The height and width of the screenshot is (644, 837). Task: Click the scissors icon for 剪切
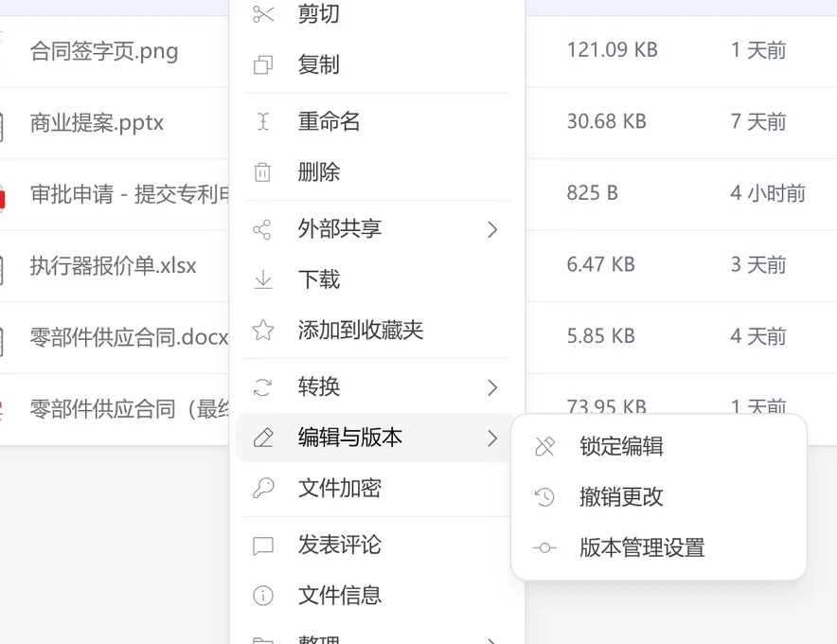pos(263,14)
